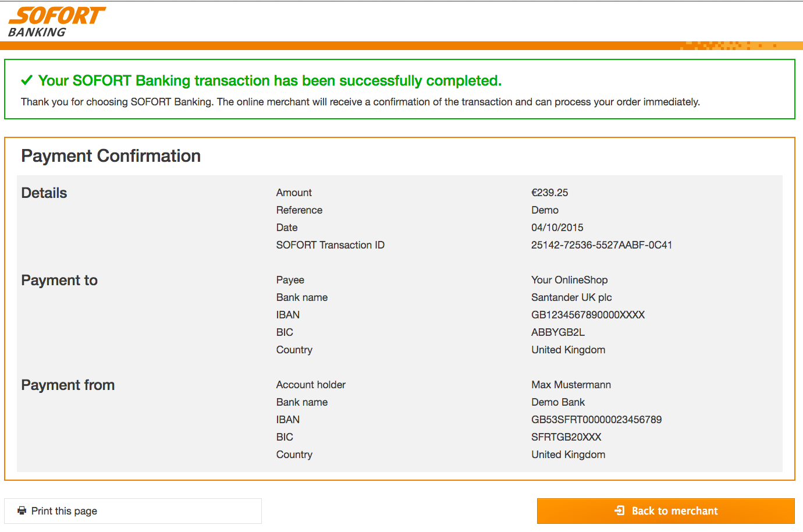The image size is (803, 532).
Task: Click account holder Max Mustermann
Action: point(571,385)
